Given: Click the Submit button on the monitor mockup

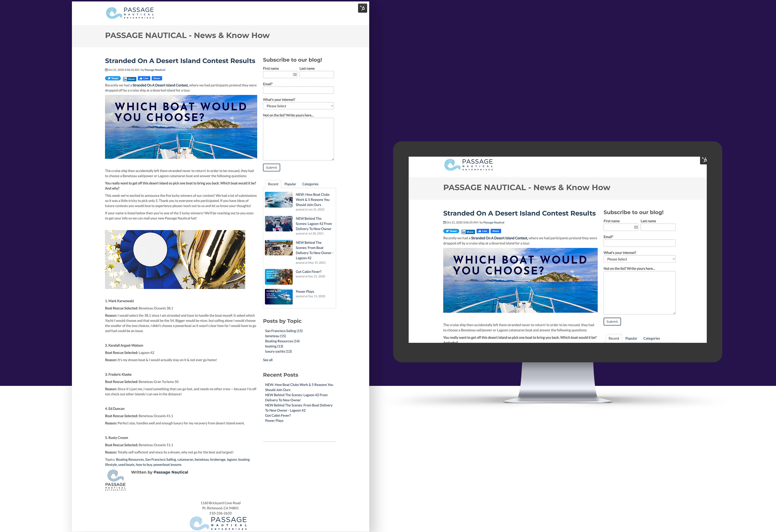Looking at the screenshot, I should [x=612, y=322].
